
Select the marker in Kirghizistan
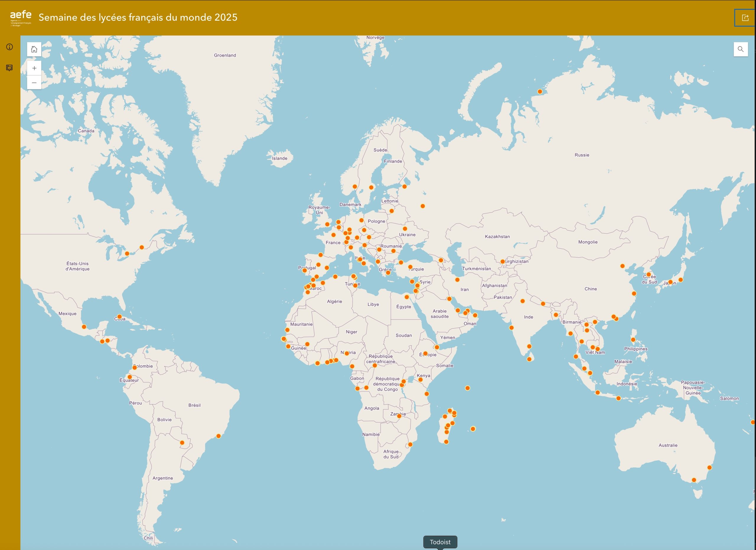(x=502, y=262)
